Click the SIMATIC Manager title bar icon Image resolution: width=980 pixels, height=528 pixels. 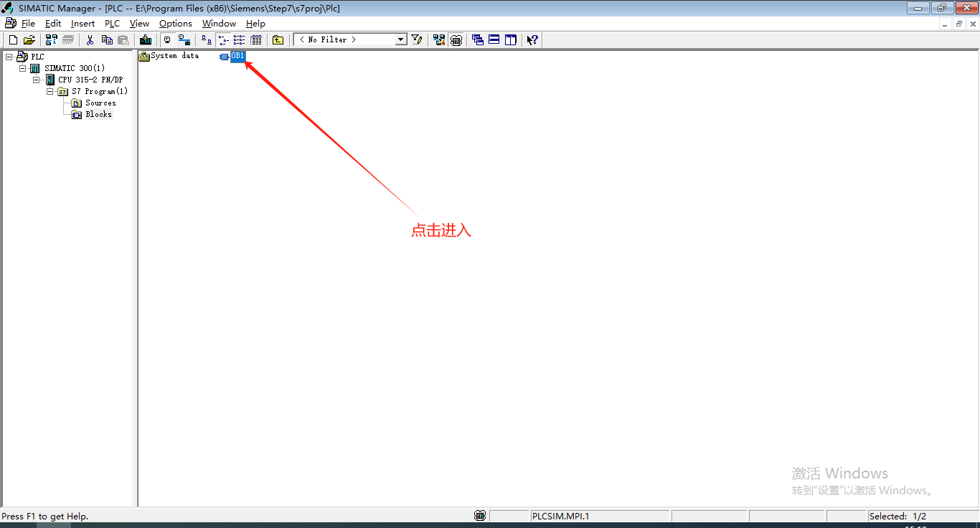coord(8,8)
